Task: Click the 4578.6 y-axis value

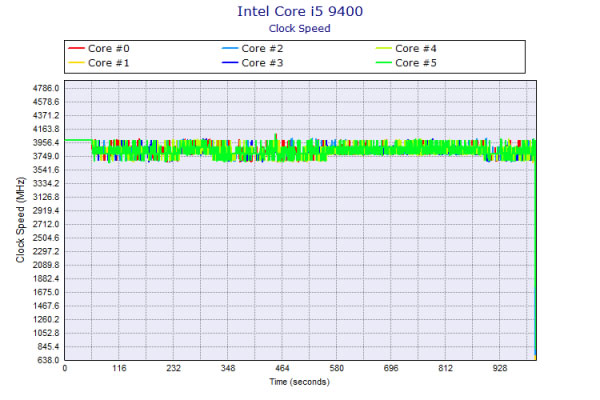Action: 46,102
